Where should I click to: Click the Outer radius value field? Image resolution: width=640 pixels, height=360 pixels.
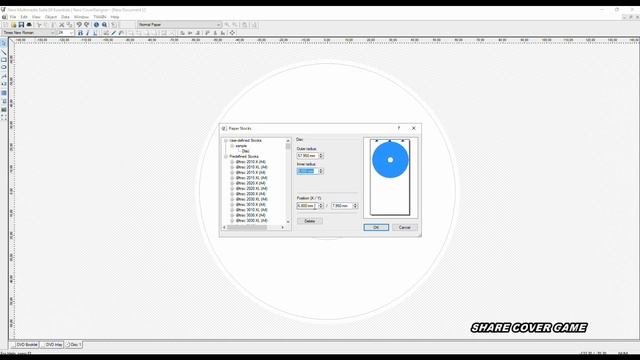click(307, 156)
